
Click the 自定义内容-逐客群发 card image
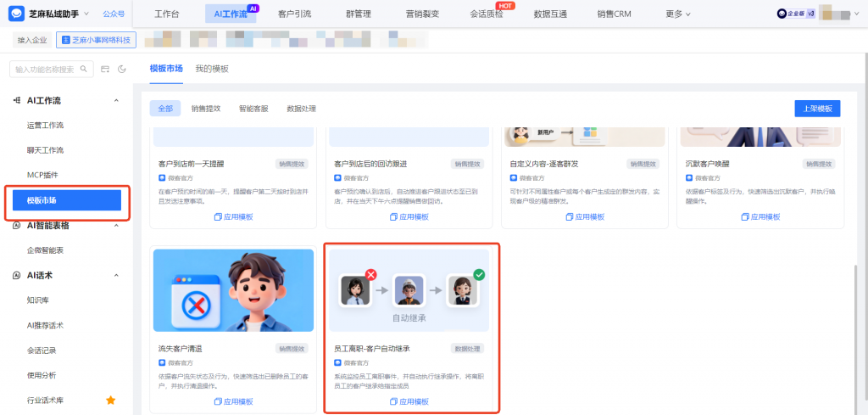(585, 137)
